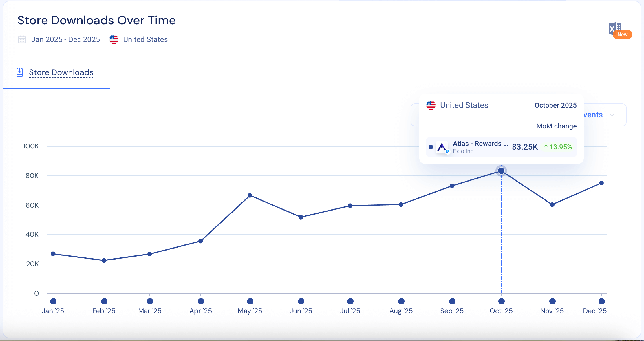Expand the events dropdown chevron
The image size is (644, 341).
(x=612, y=115)
